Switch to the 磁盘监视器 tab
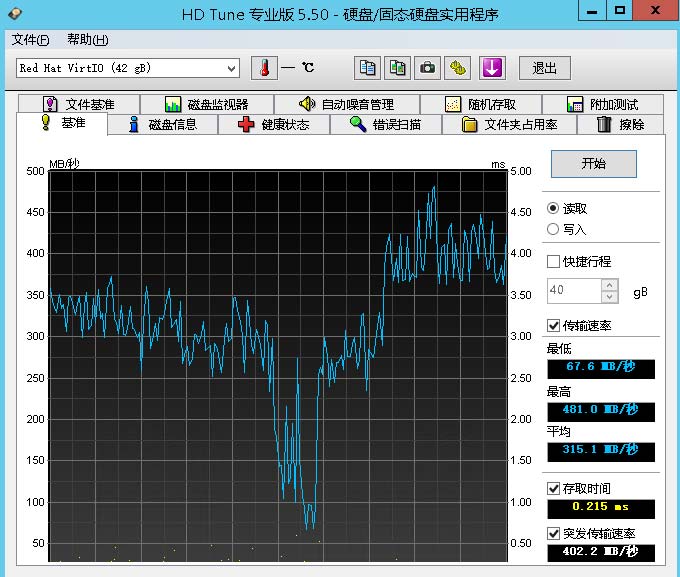This screenshot has height=577, width=680. click(x=207, y=104)
